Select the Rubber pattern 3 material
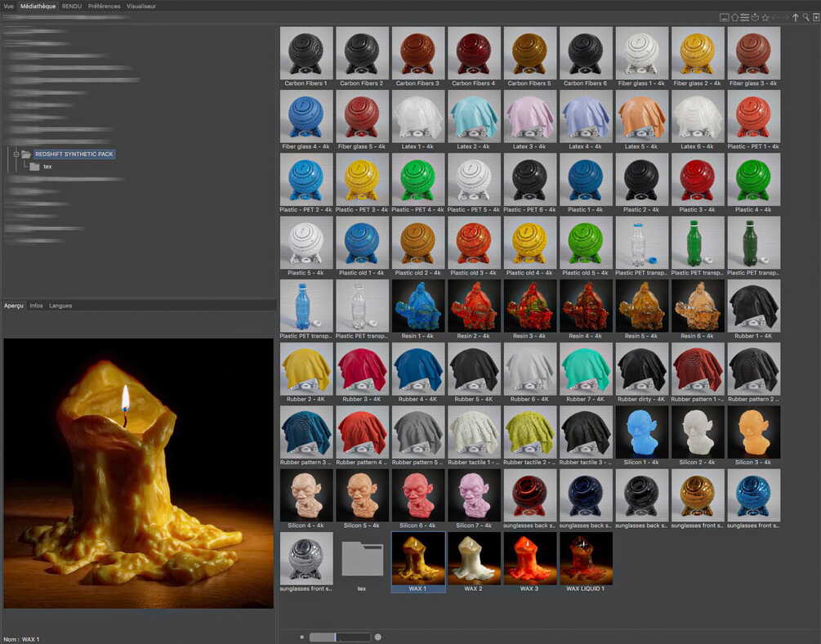This screenshot has width=821, height=644. click(306, 436)
